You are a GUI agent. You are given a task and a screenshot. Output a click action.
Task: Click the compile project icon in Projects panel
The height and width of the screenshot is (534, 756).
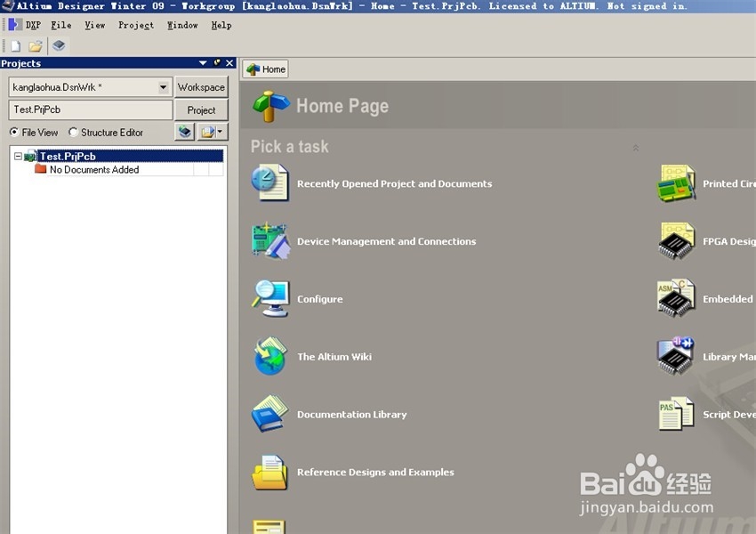pyautogui.click(x=185, y=132)
